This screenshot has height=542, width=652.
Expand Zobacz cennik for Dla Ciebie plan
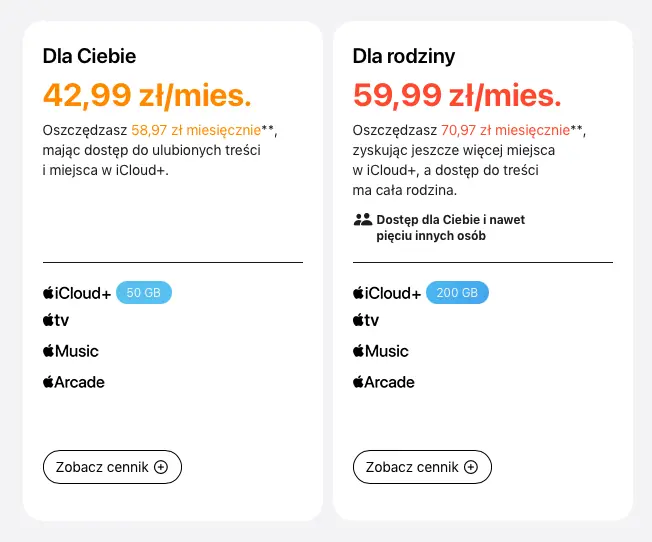point(112,467)
